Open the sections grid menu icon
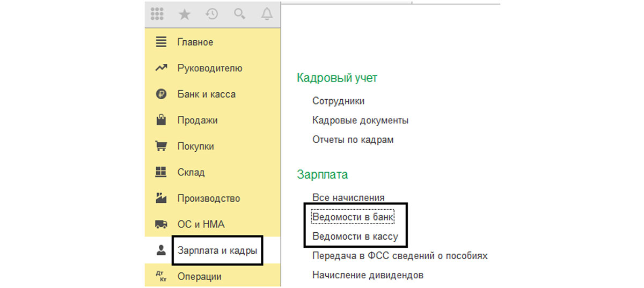Image resolution: width=644 pixels, height=288 pixels. 157,14
